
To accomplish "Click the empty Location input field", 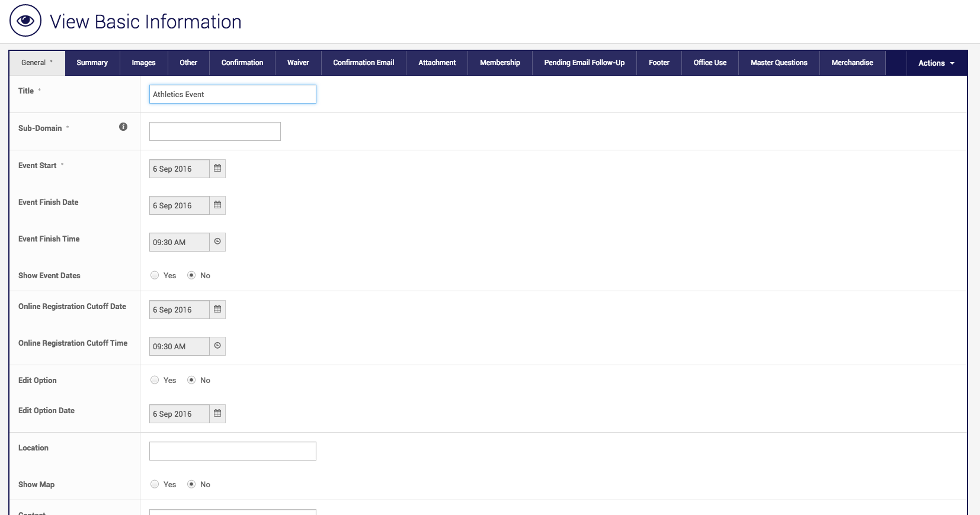I will click(x=233, y=451).
